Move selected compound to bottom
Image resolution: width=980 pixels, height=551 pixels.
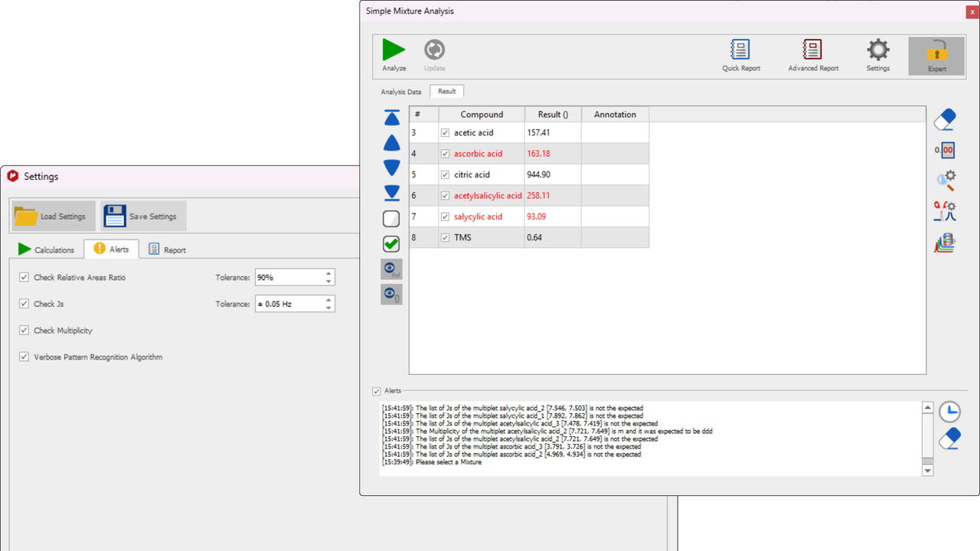pos(391,194)
